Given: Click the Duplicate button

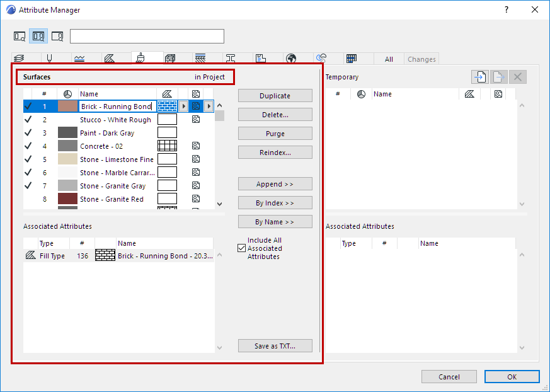Looking at the screenshot, I should click(x=275, y=95).
